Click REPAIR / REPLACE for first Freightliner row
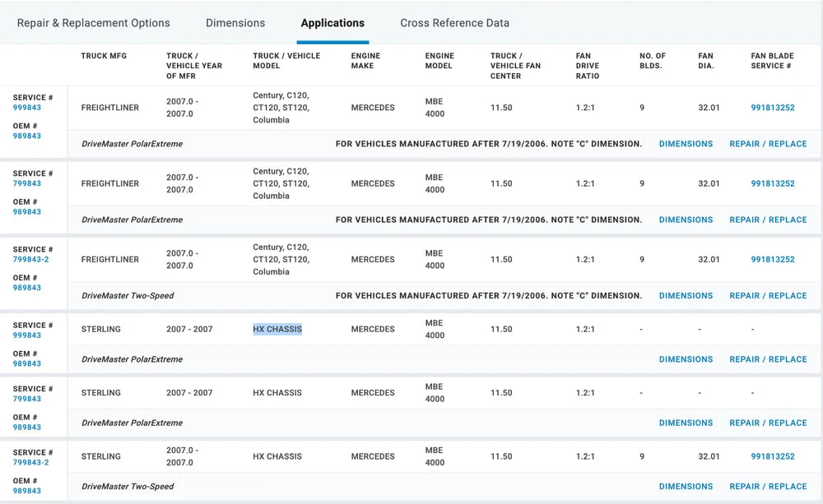Image resolution: width=823 pixels, height=504 pixels. (x=768, y=144)
